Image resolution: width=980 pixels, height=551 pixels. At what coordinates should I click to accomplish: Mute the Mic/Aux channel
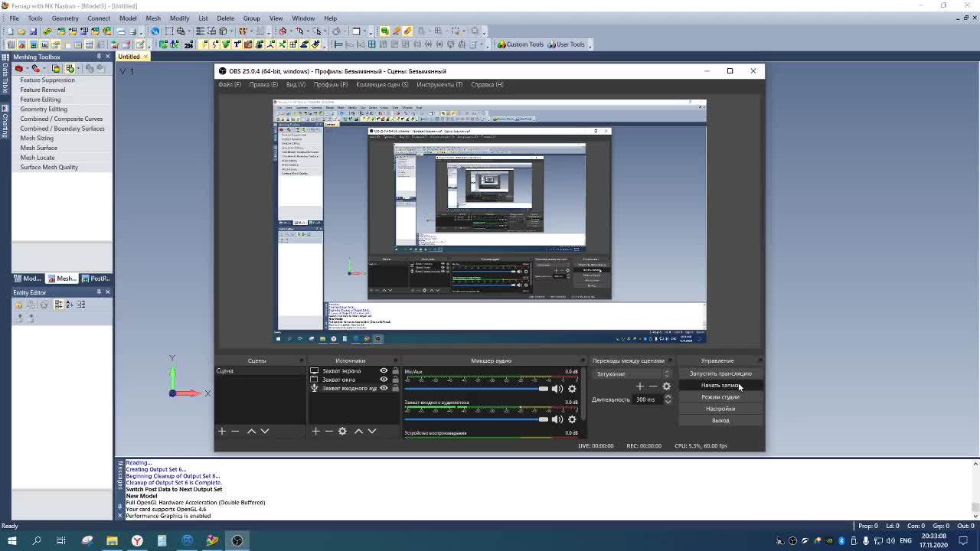tap(557, 389)
